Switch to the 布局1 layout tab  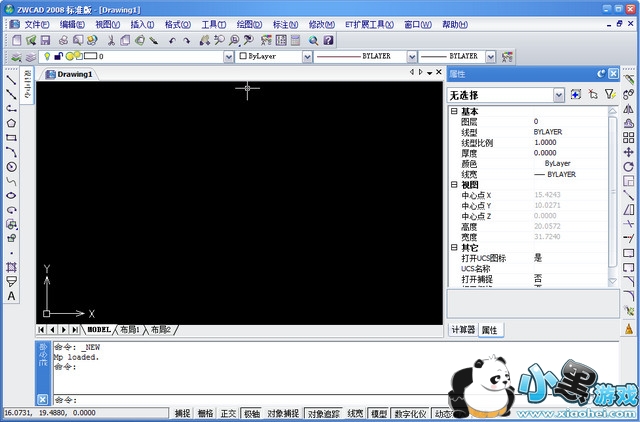131,329
